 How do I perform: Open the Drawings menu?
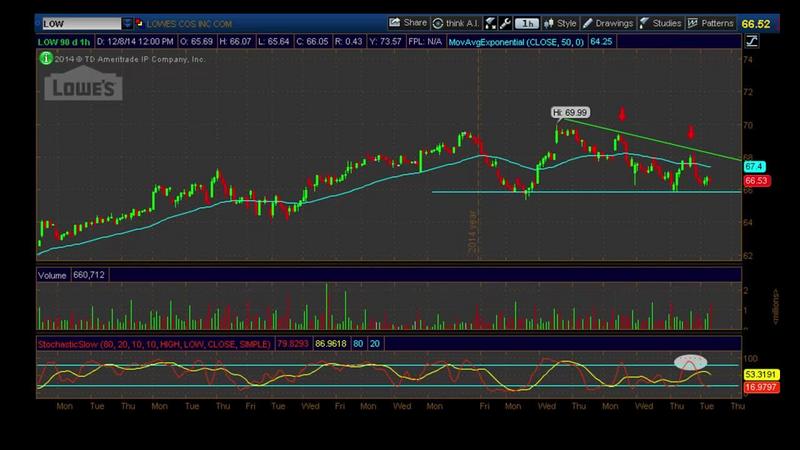[x=608, y=23]
